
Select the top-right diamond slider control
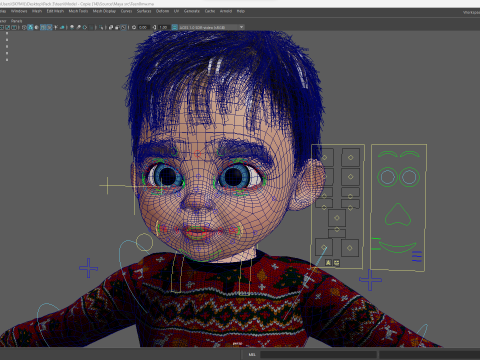(x=350, y=157)
